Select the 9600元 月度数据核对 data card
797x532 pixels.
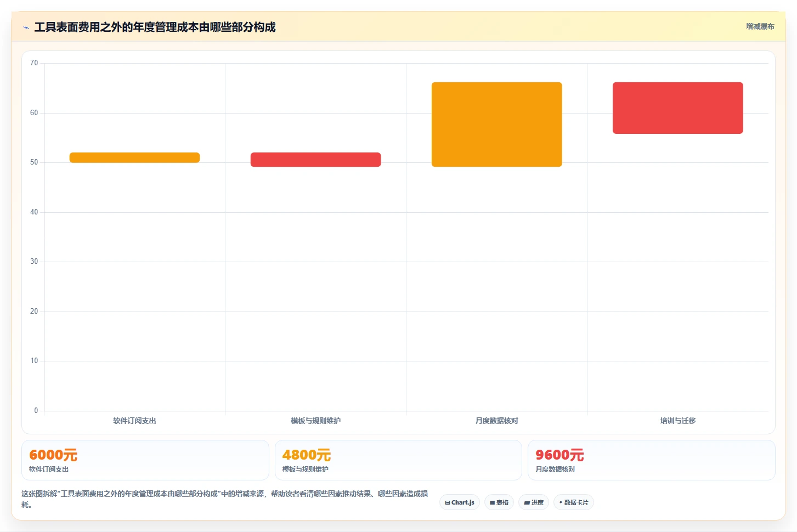[651, 460]
